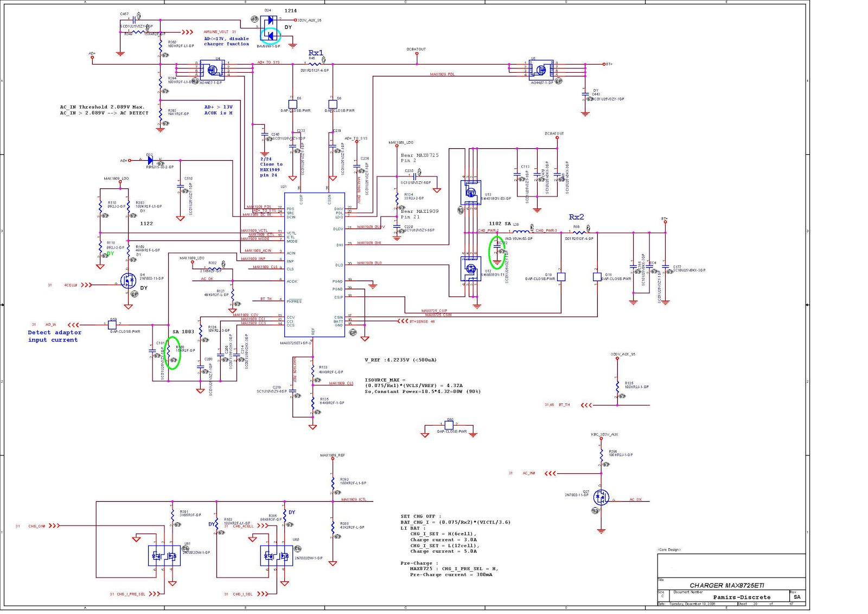Click the 'DCBATOUT' net label near Rx1
868x614 pixels.
pos(416,49)
